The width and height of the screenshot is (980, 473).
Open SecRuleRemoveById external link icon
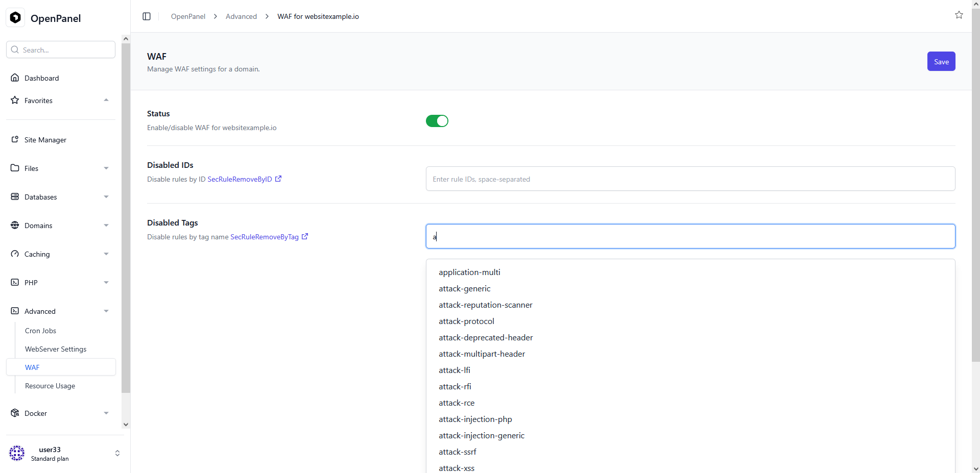278,179
